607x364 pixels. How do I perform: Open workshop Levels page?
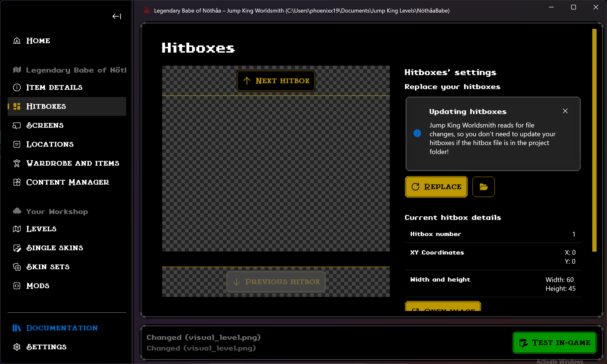[x=67, y=229]
